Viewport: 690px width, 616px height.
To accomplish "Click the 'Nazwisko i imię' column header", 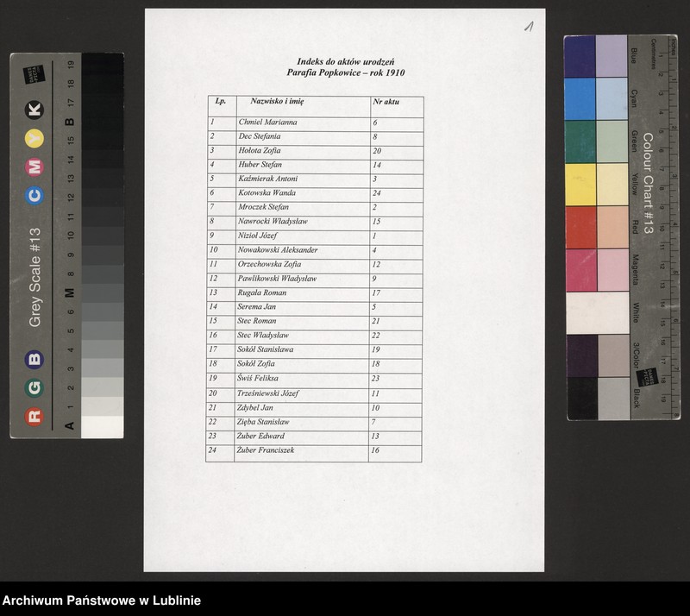I will click(x=277, y=101).
